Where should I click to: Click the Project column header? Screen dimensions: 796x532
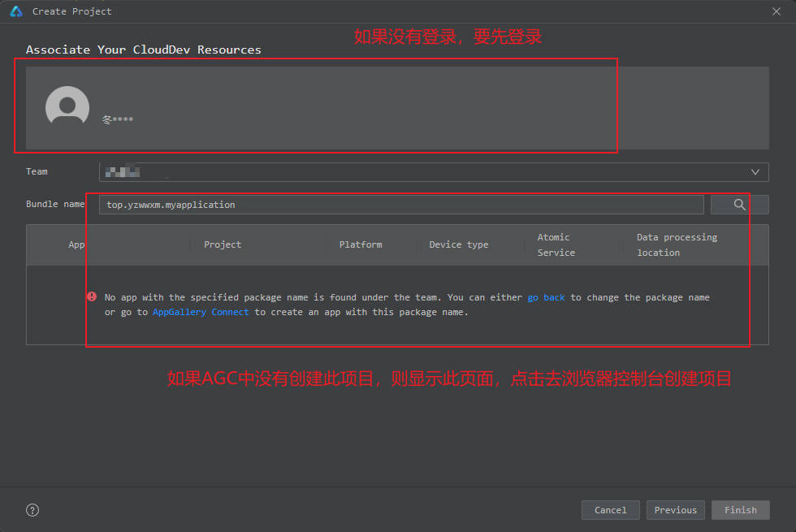[223, 244]
